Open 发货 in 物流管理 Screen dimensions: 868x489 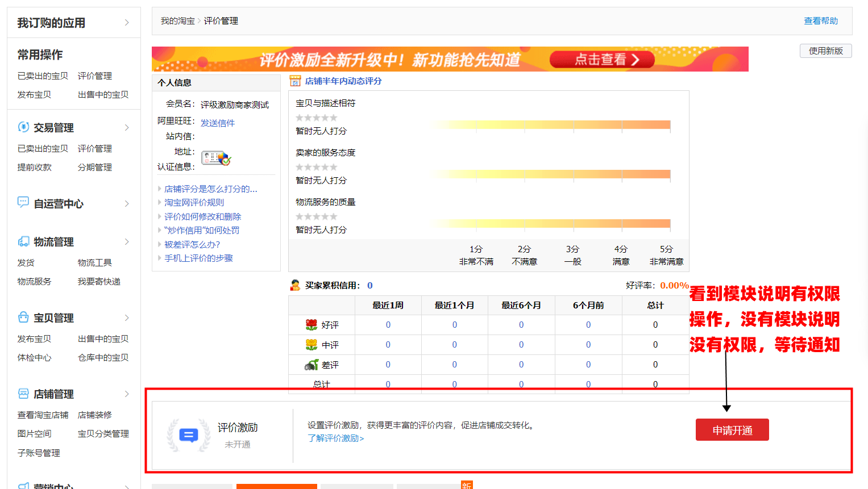[x=26, y=262]
